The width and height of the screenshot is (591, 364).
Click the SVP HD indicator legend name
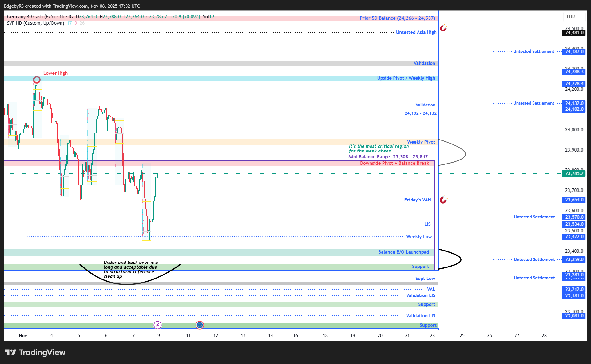(x=35, y=23)
